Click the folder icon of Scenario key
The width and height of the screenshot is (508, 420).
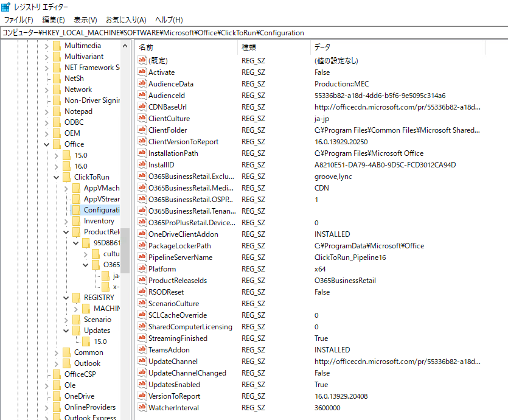pyautogui.click(x=76, y=320)
